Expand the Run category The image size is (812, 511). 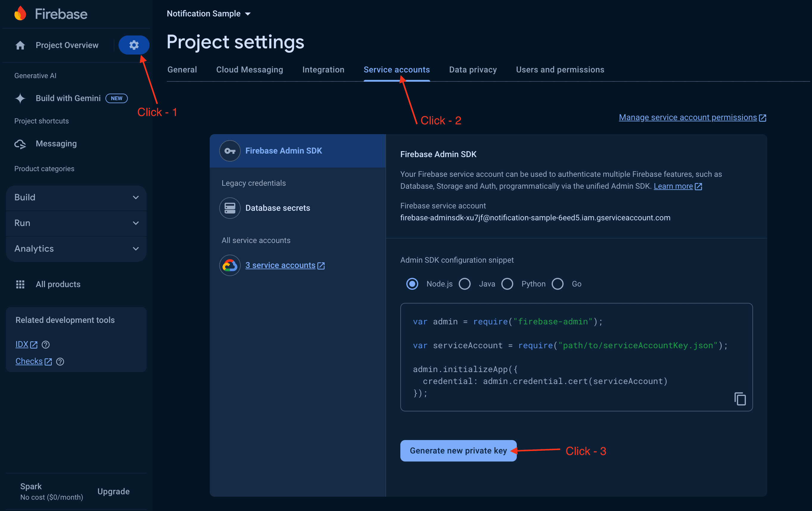coord(76,223)
